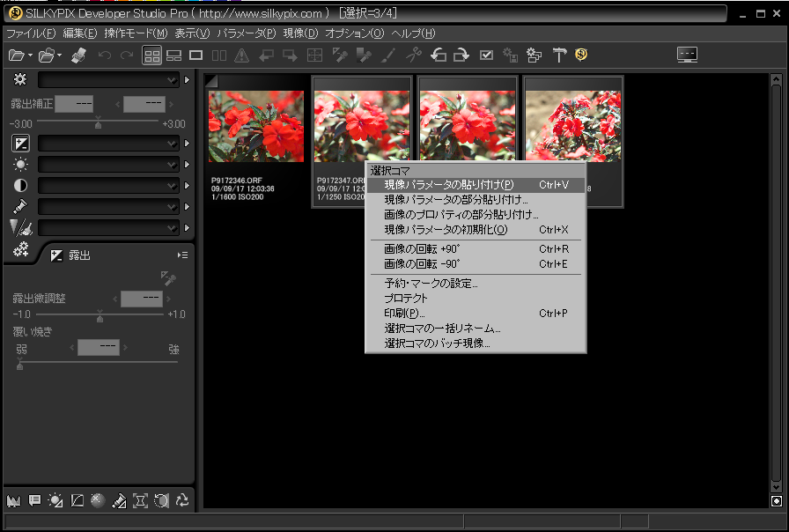Viewport: 789px width, 532px height.
Task: Open the exposure bias preset dropdown
Action: (x=108, y=144)
